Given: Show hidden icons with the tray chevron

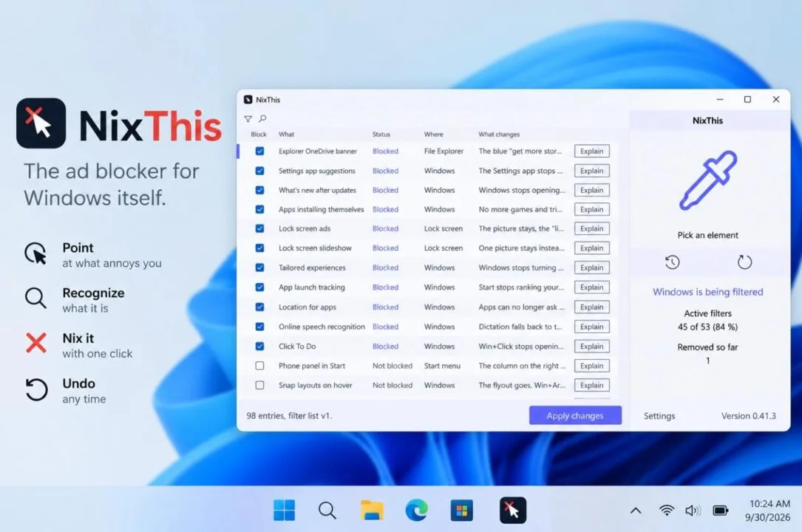Looking at the screenshot, I should tap(636, 510).
